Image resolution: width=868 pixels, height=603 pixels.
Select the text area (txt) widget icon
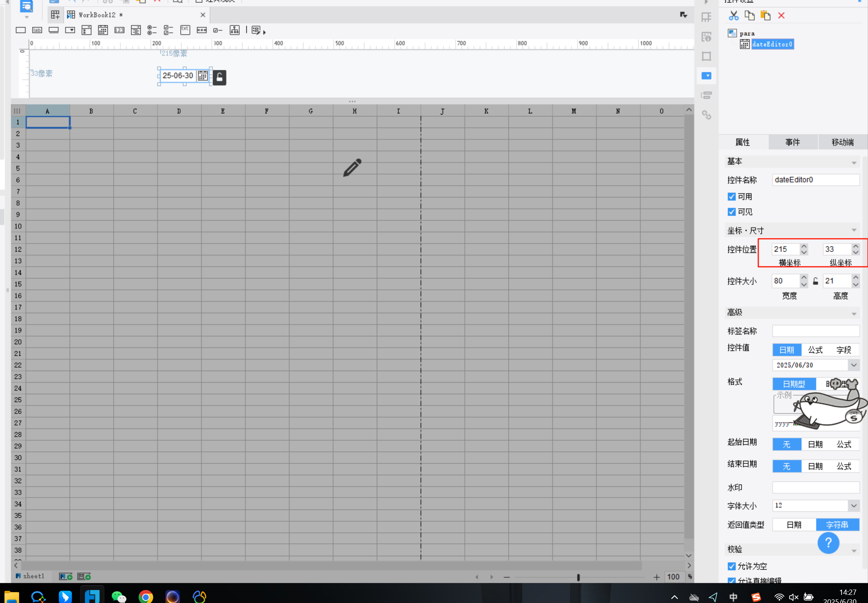point(185,30)
